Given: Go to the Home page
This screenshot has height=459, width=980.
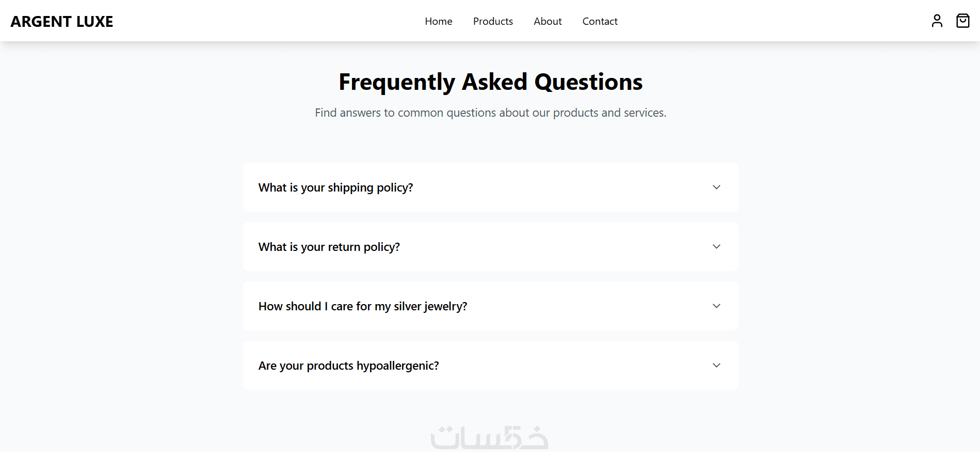Looking at the screenshot, I should pyautogui.click(x=438, y=21).
